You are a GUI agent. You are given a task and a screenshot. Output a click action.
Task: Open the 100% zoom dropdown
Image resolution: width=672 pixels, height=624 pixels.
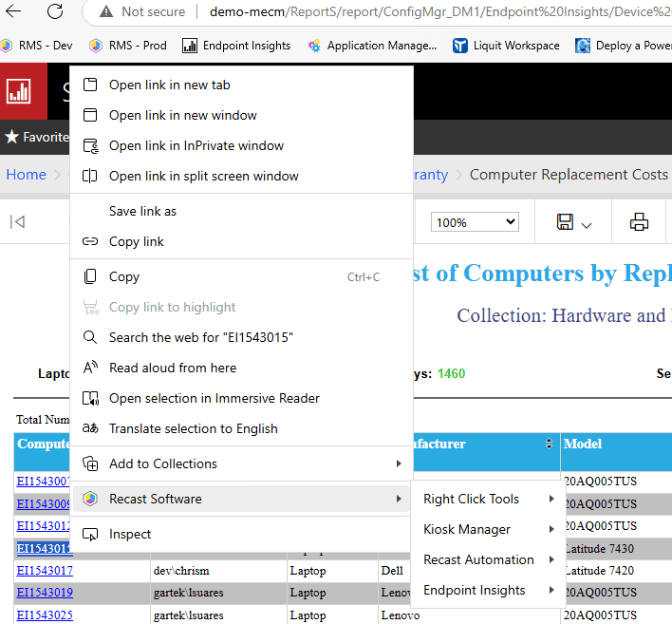[x=475, y=222]
